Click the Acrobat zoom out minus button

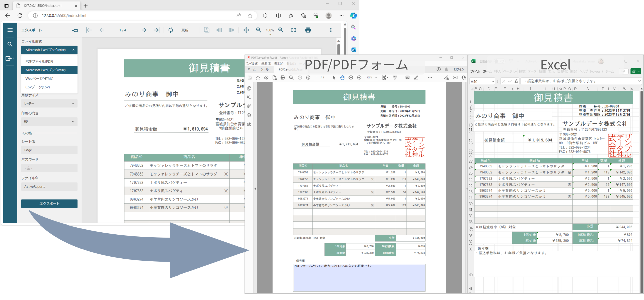point(351,78)
